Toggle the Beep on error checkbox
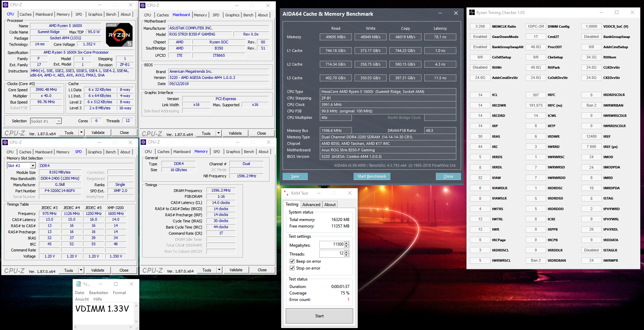The width and height of the screenshot is (644, 330). (x=292, y=261)
